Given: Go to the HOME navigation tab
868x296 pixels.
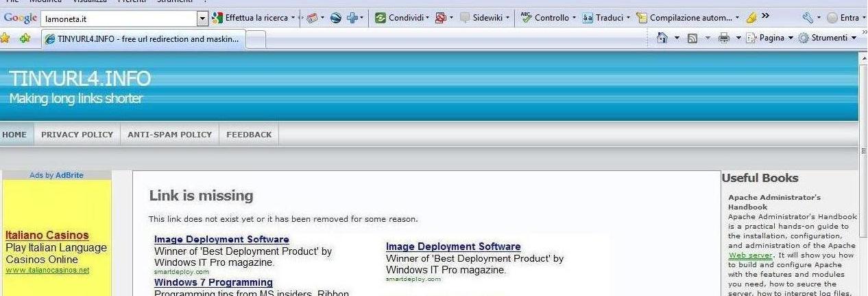Looking at the screenshot, I should [14, 135].
